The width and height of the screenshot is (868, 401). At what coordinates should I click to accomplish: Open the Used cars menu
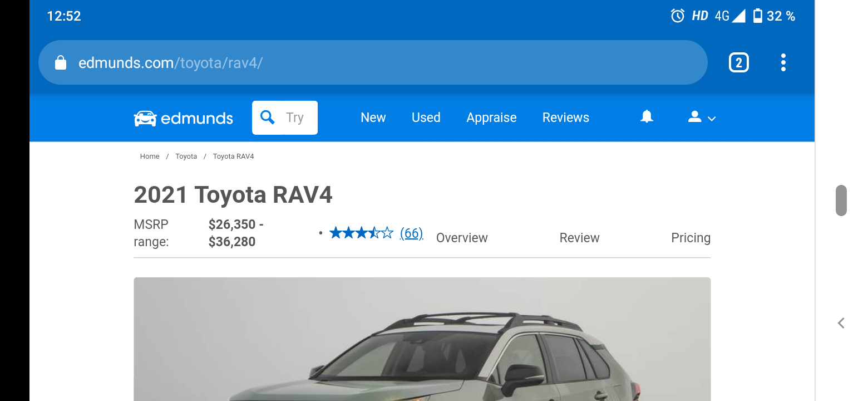426,118
